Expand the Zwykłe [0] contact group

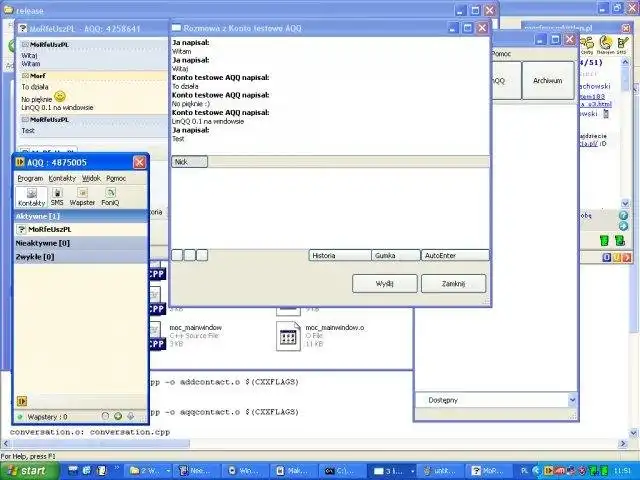(81, 257)
